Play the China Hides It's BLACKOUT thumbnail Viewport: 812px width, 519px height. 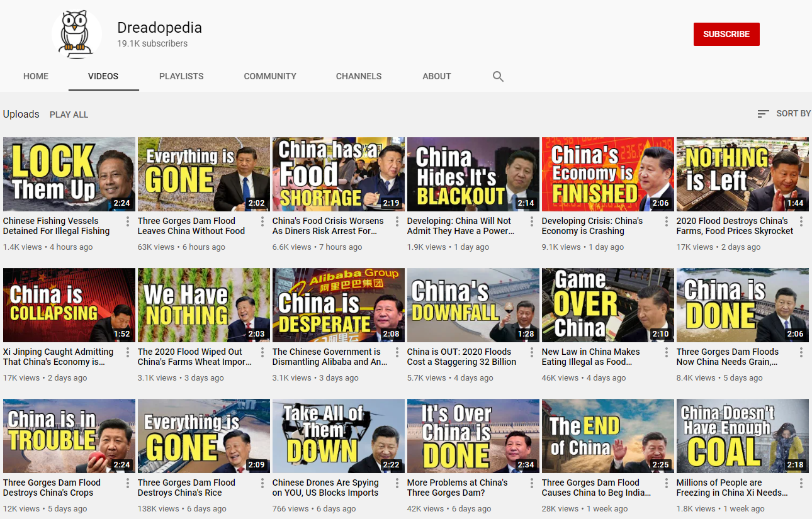click(x=473, y=174)
